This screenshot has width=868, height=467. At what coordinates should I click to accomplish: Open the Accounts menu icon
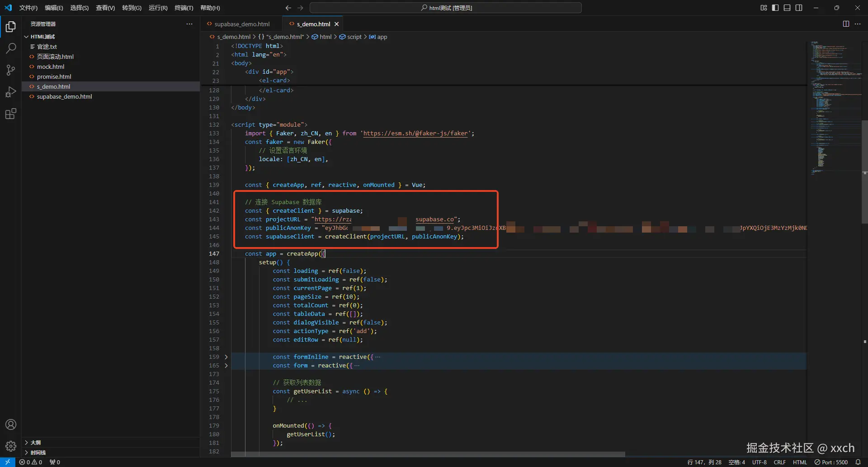coord(11,424)
